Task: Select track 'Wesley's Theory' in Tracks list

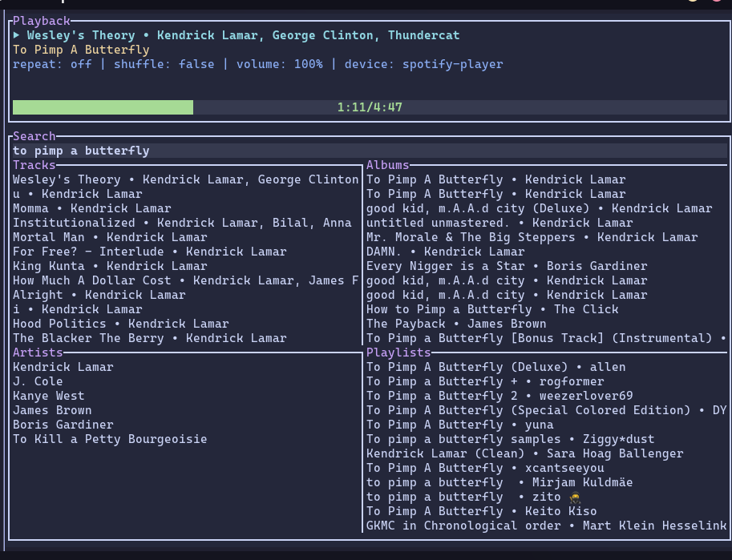Action: tap(186, 179)
